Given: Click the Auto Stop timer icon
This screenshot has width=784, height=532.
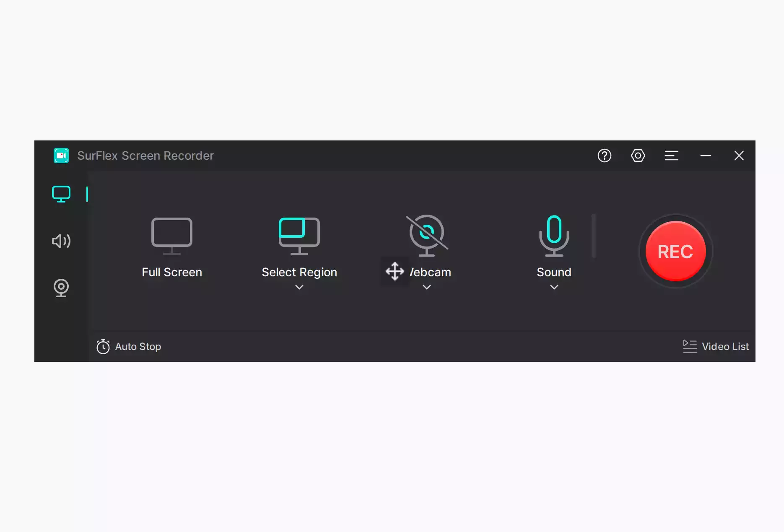Looking at the screenshot, I should pos(103,347).
